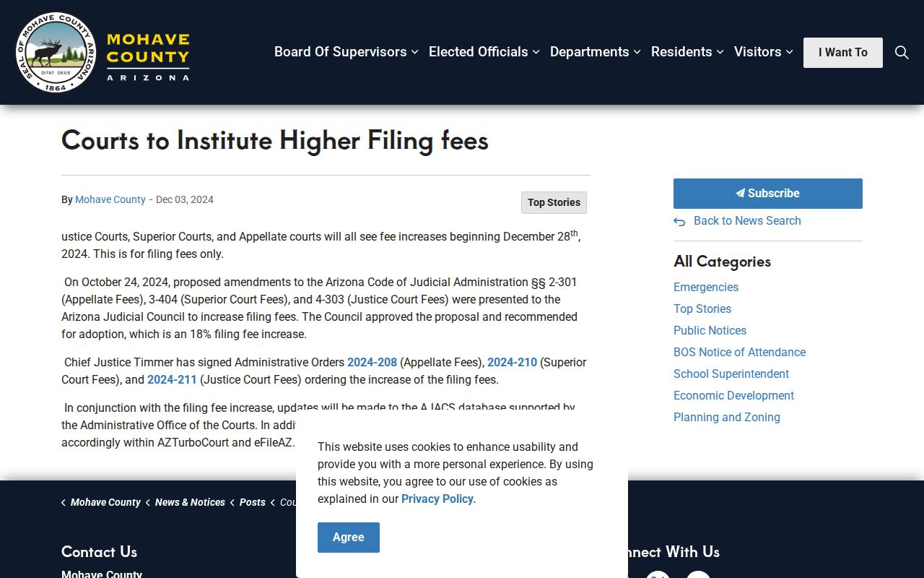Screen dimensions: 924x578
Task: Expand the Board Of Supervisors menu
Action: [346, 52]
